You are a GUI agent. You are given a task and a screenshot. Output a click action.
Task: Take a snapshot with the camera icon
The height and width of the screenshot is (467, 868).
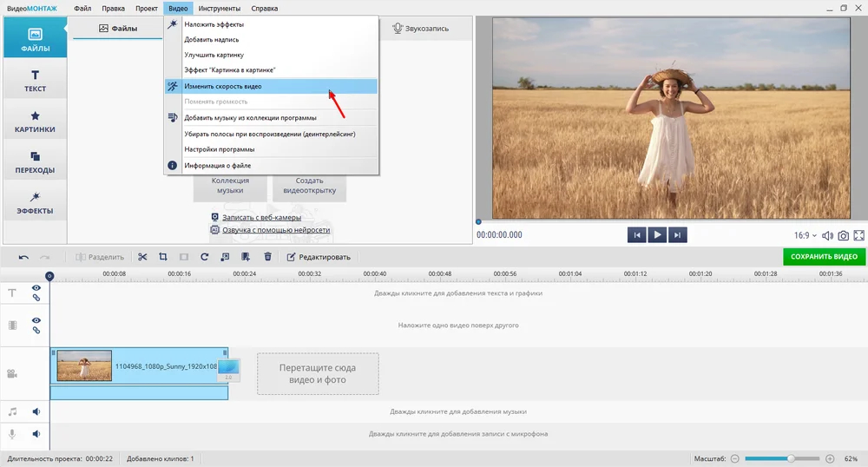point(843,236)
